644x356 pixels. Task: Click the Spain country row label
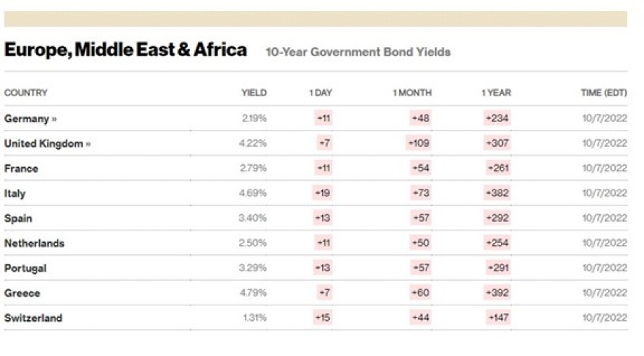pos(18,218)
